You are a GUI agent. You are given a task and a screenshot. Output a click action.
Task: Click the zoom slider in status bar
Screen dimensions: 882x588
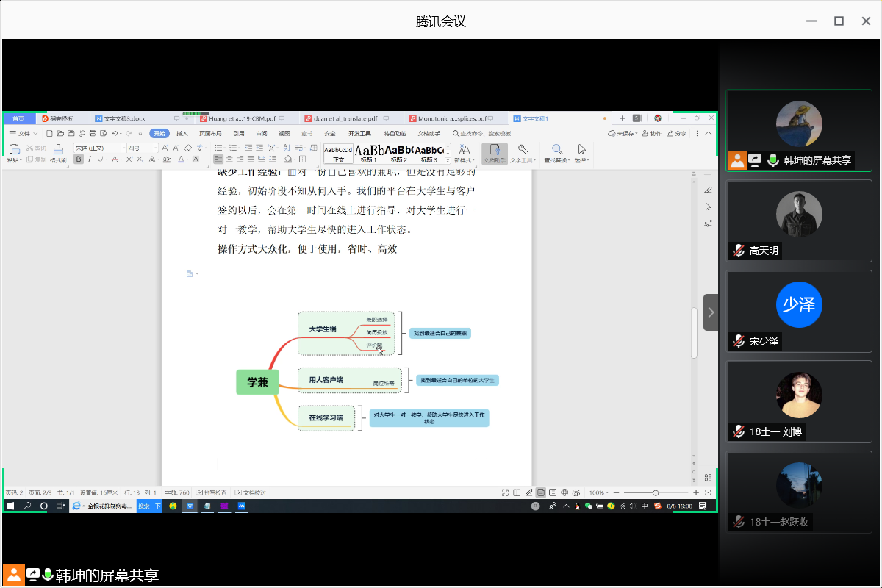(x=656, y=492)
